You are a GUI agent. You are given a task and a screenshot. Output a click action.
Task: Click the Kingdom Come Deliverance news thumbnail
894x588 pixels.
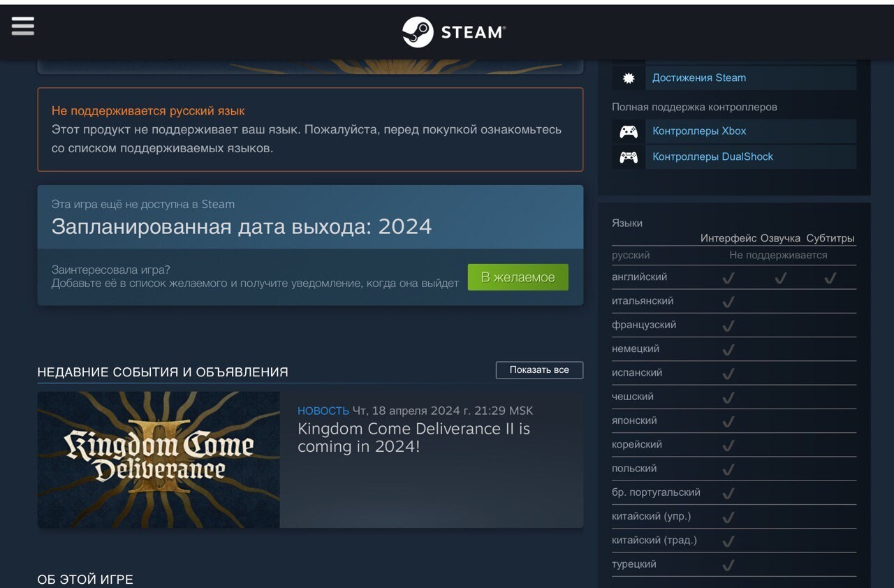pos(159,460)
